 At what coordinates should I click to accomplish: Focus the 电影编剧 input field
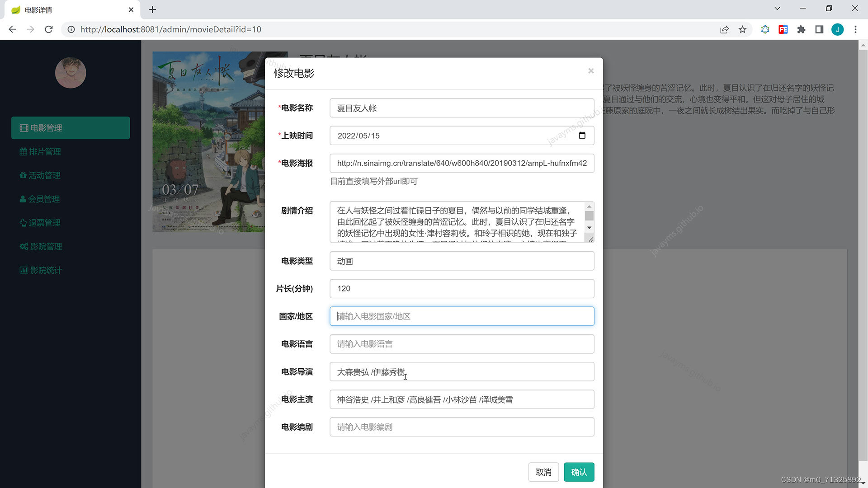coord(462,427)
